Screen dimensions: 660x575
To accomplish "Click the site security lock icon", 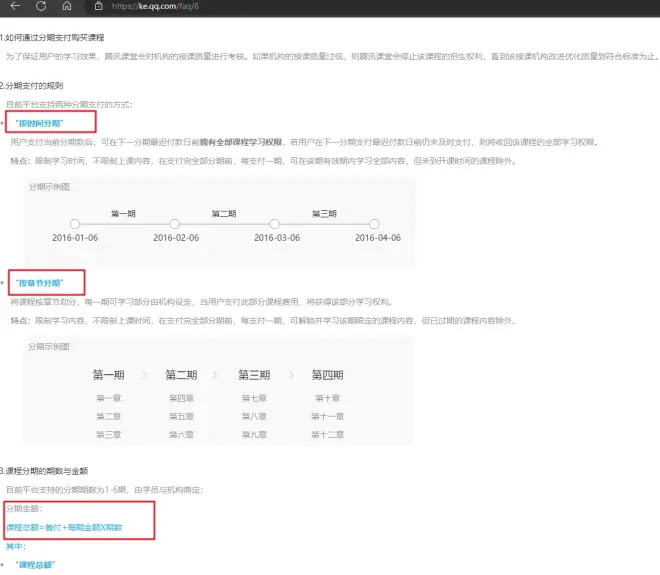I will click(x=98, y=6).
